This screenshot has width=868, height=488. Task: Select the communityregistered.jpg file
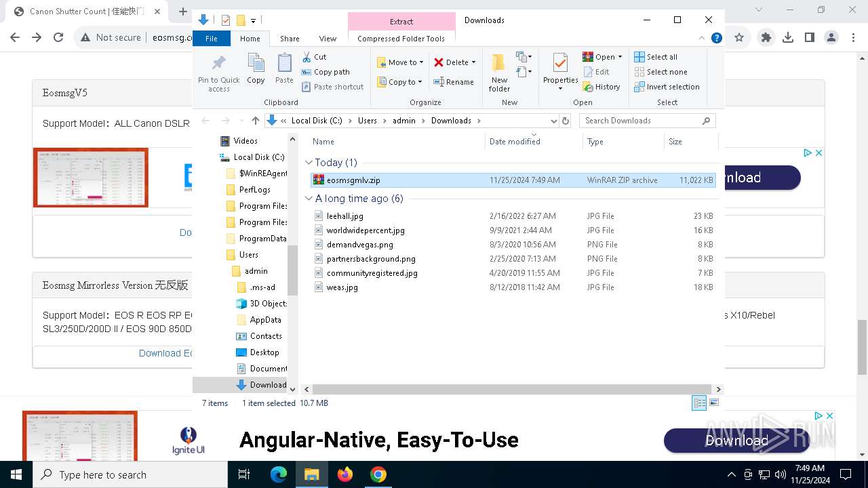(513, 273)
